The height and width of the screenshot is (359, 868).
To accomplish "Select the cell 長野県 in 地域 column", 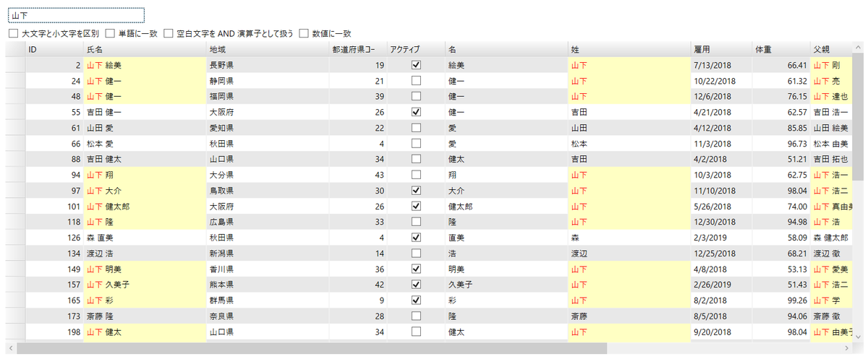I will tap(267, 65).
